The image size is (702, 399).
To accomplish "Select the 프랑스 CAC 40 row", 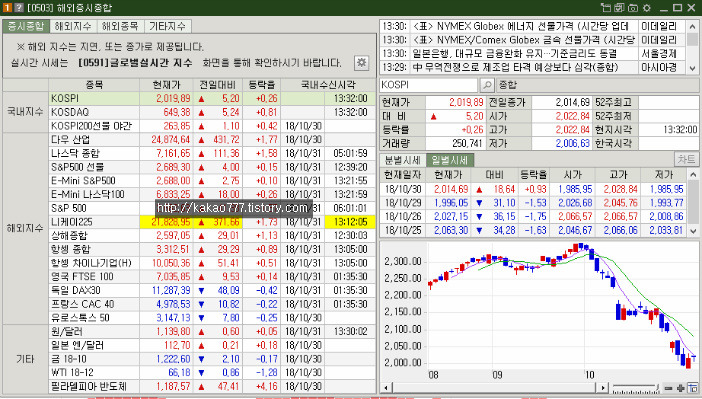I will (212, 304).
